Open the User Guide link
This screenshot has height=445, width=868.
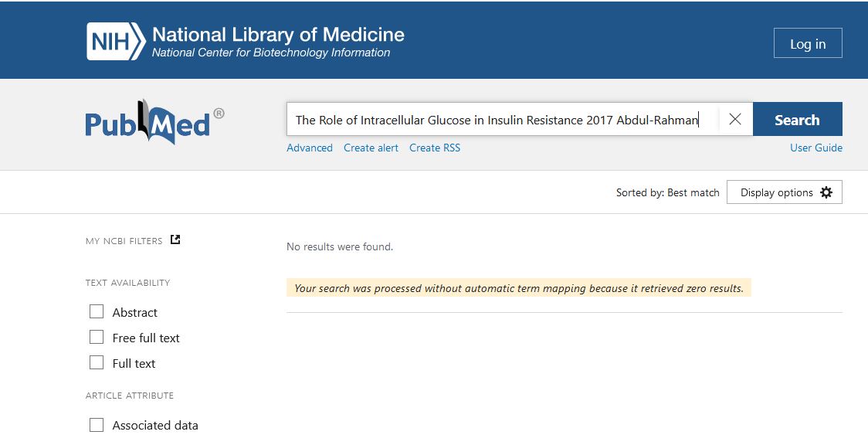[x=815, y=148]
